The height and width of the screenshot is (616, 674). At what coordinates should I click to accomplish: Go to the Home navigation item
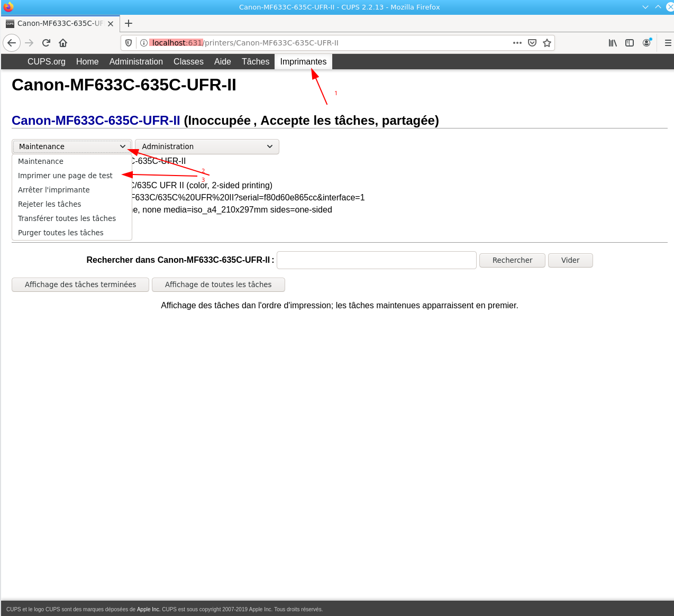(87, 62)
